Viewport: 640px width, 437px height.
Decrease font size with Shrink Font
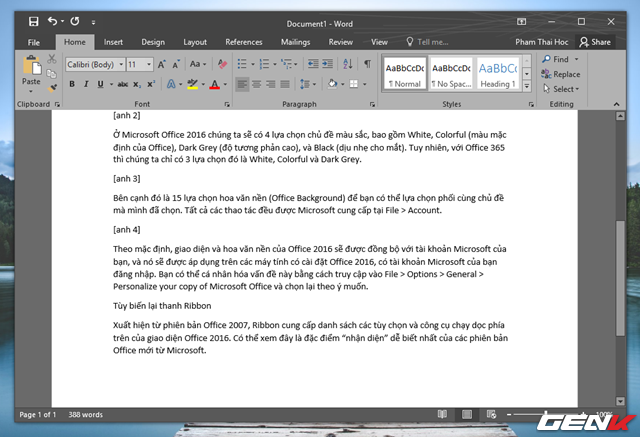pos(176,64)
